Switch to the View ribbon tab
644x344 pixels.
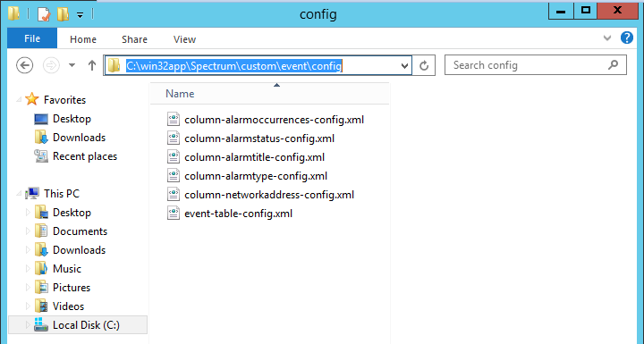[184, 39]
